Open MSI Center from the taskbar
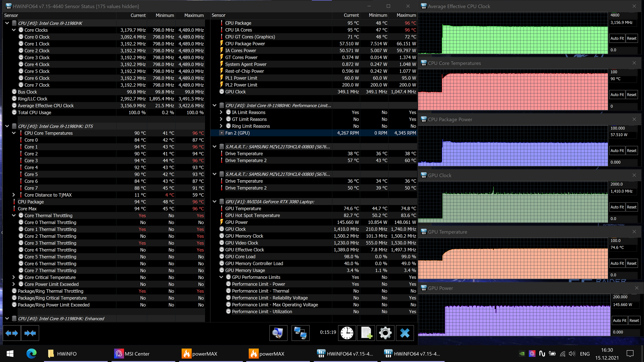Screen dimensions: 644x362 (x=132, y=354)
